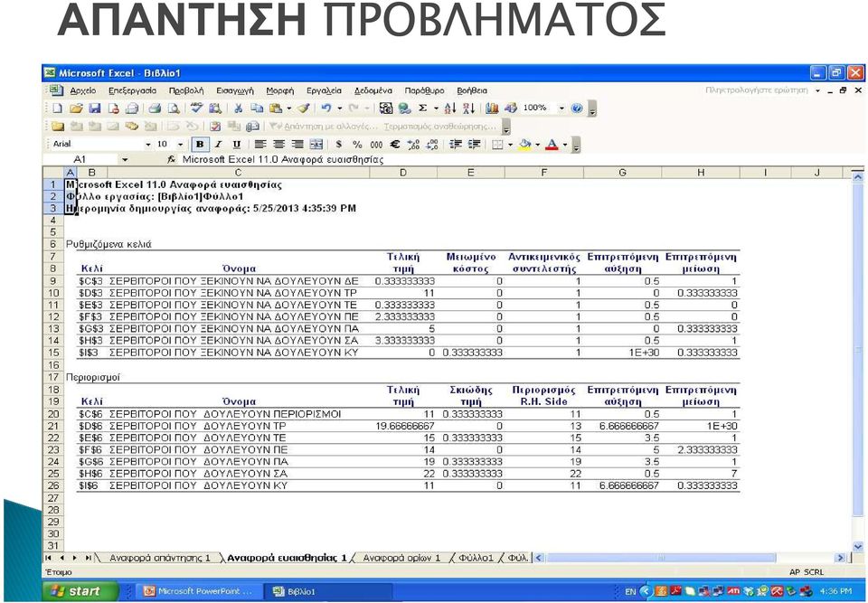Toggle Bold formatting button
The width and height of the screenshot is (868, 603).
[x=200, y=144]
